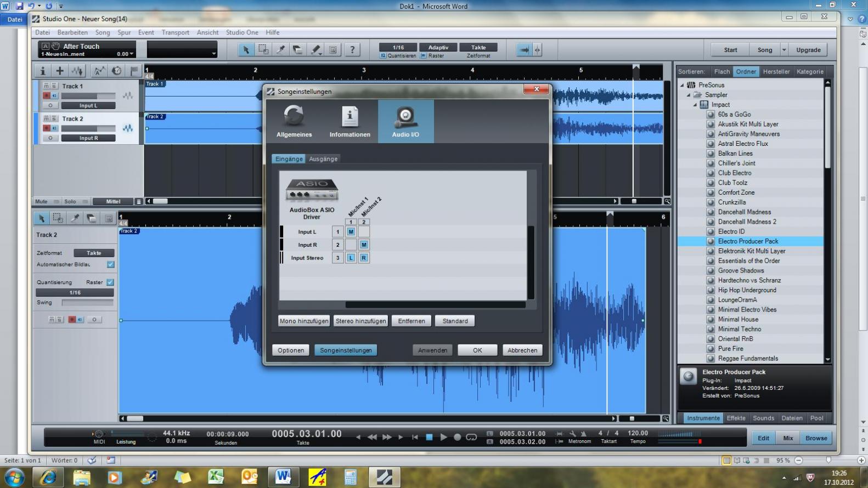Choose the split tool in the lower editor

(x=75, y=218)
